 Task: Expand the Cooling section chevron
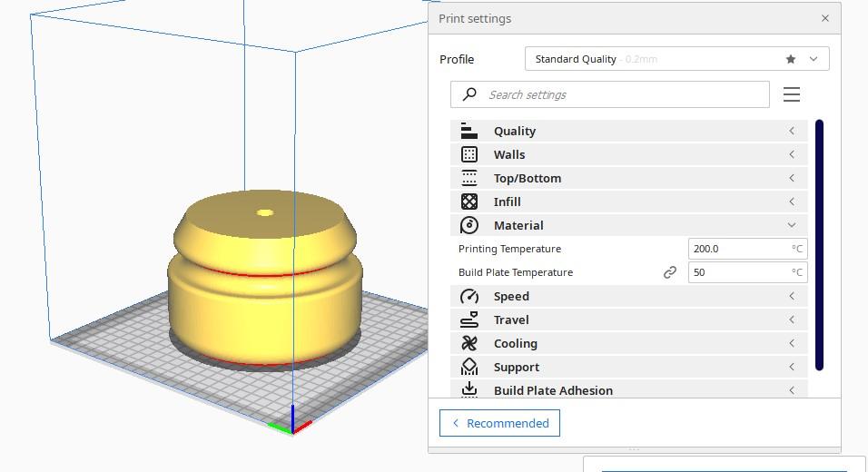(x=792, y=343)
